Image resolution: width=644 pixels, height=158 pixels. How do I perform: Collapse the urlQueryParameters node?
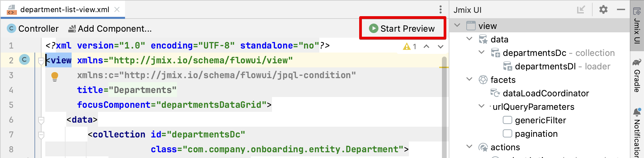(x=481, y=106)
